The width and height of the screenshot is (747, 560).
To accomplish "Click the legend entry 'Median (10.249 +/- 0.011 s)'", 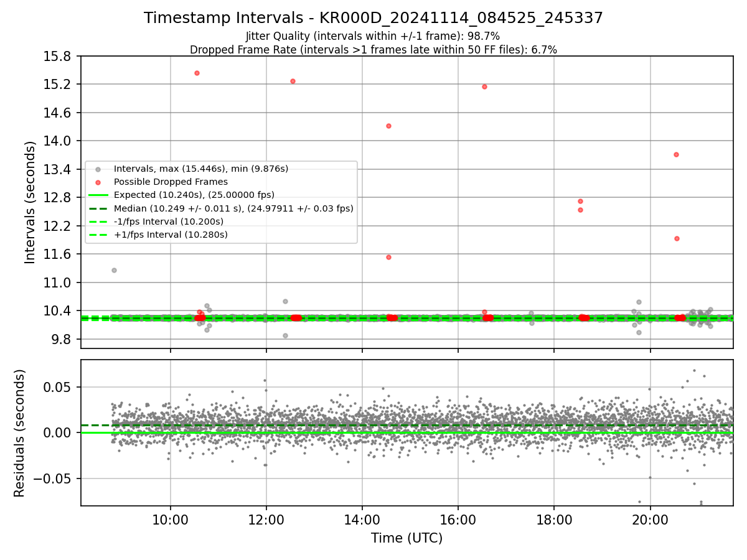I will [x=233, y=208].
